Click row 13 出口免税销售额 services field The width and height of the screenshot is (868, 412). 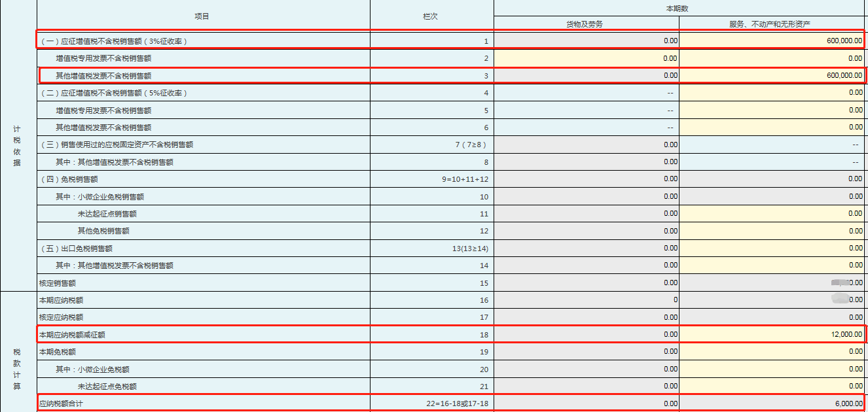coord(772,248)
